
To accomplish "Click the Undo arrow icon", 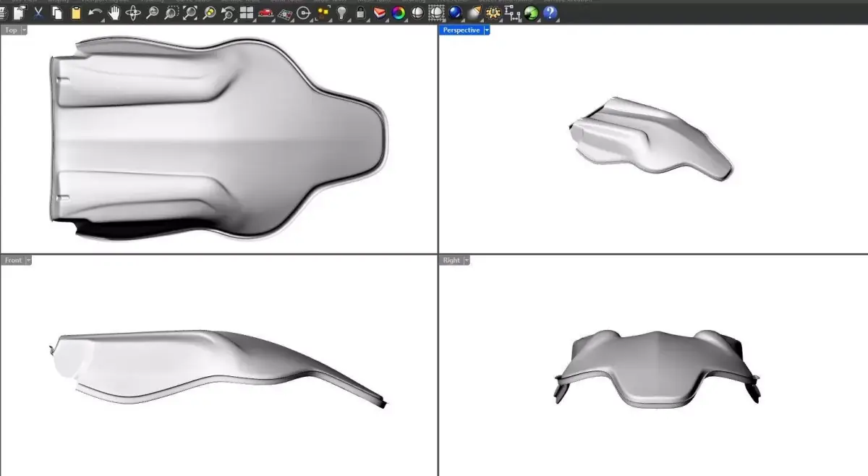I will click(93, 12).
